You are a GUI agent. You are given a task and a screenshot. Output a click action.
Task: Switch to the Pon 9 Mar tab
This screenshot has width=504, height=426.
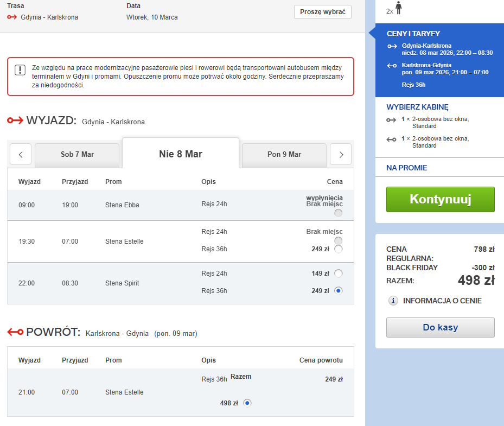284,155
